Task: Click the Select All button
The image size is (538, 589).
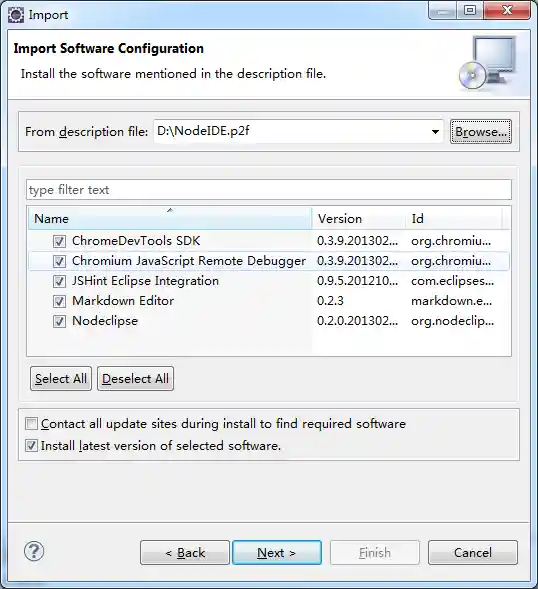Action: click(61, 379)
